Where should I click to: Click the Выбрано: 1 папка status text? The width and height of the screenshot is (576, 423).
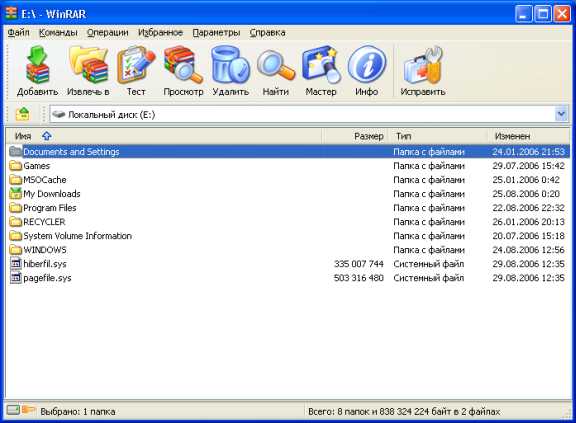[x=78, y=412]
